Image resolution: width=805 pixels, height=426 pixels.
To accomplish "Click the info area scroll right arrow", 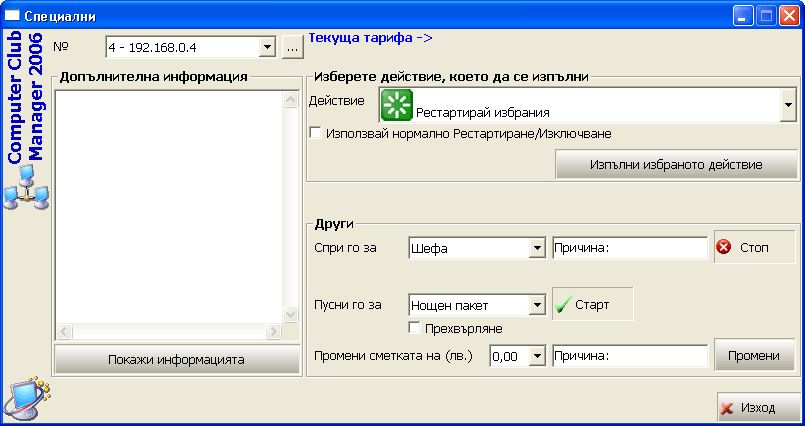I will tap(273, 332).
